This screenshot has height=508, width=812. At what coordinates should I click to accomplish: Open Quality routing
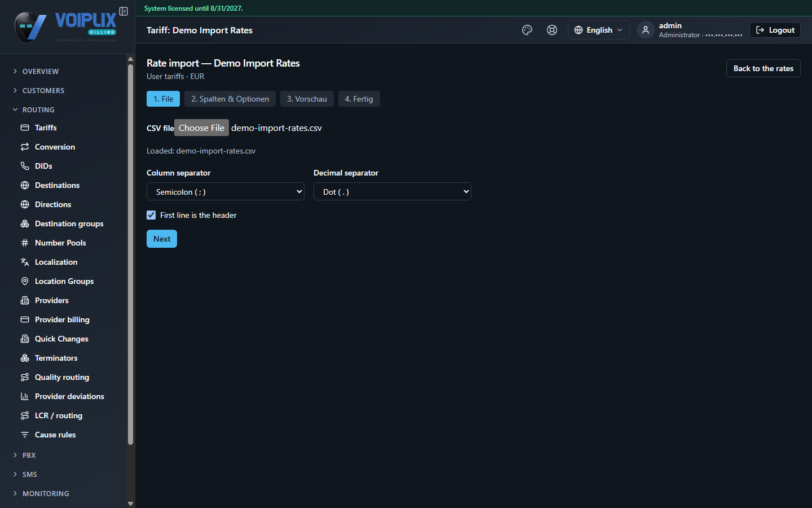[x=63, y=377]
